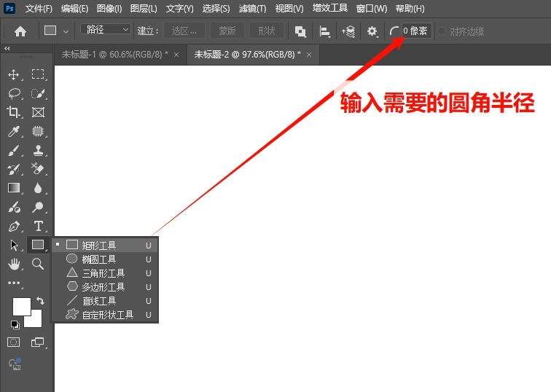Click the corner radius 像素 field

point(417,31)
